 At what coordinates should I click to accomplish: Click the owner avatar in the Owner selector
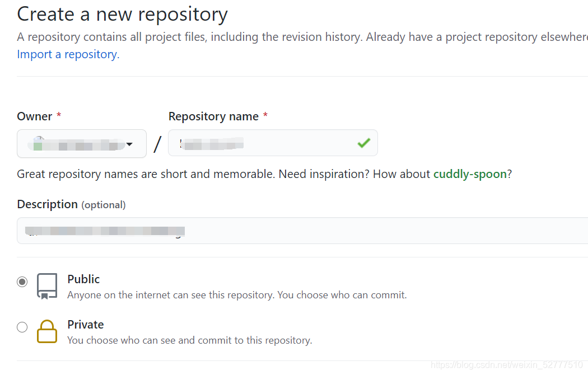click(38, 144)
